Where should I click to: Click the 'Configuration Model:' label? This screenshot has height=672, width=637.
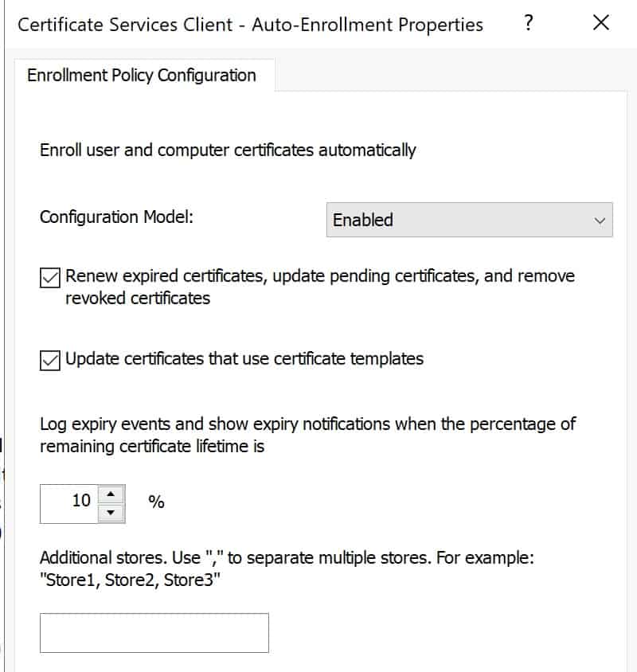click(x=116, y=217)
